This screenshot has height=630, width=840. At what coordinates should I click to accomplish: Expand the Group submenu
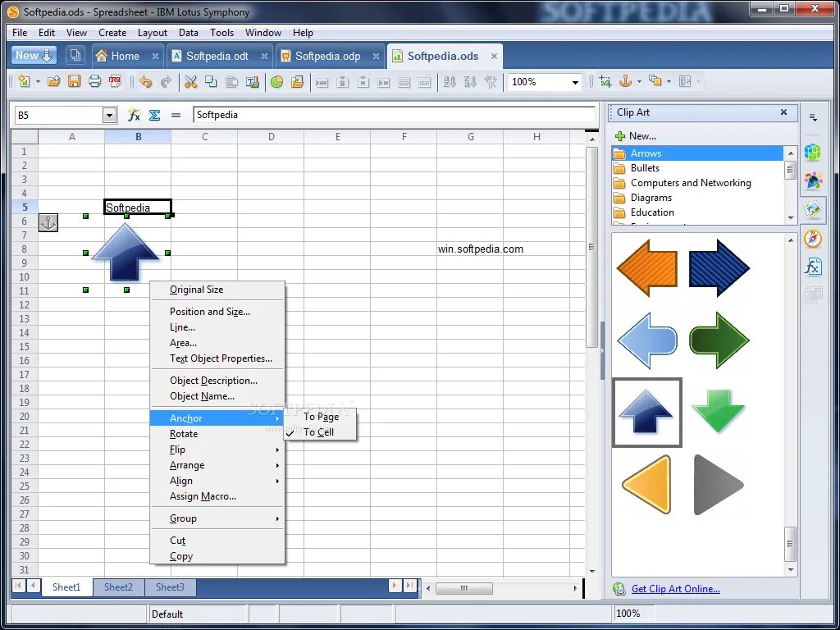217,518
